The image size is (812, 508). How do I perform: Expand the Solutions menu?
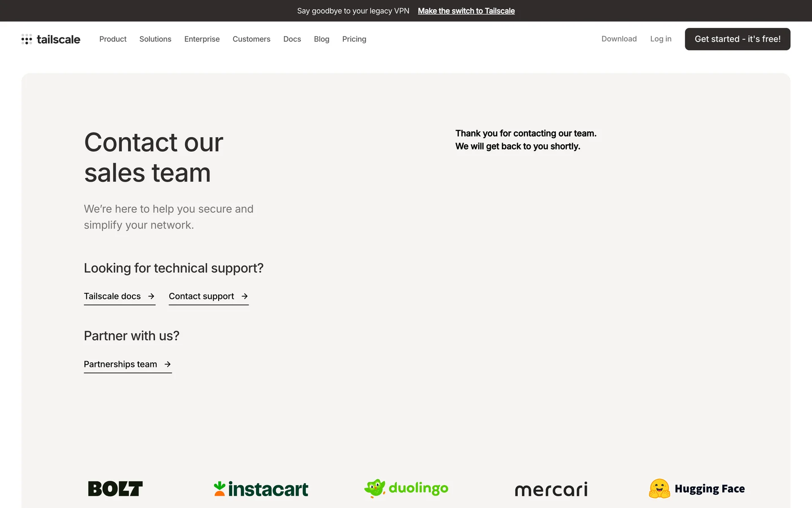[155, 39]
